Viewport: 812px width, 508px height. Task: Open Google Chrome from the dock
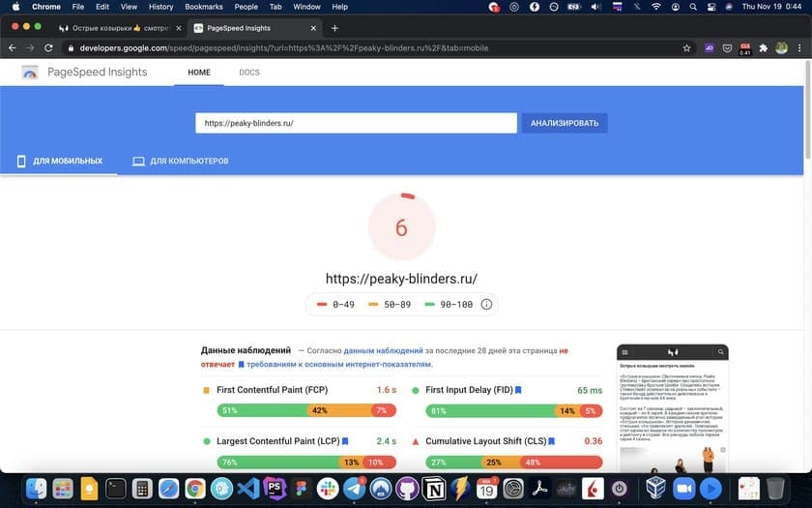click(x=195, y=489)
